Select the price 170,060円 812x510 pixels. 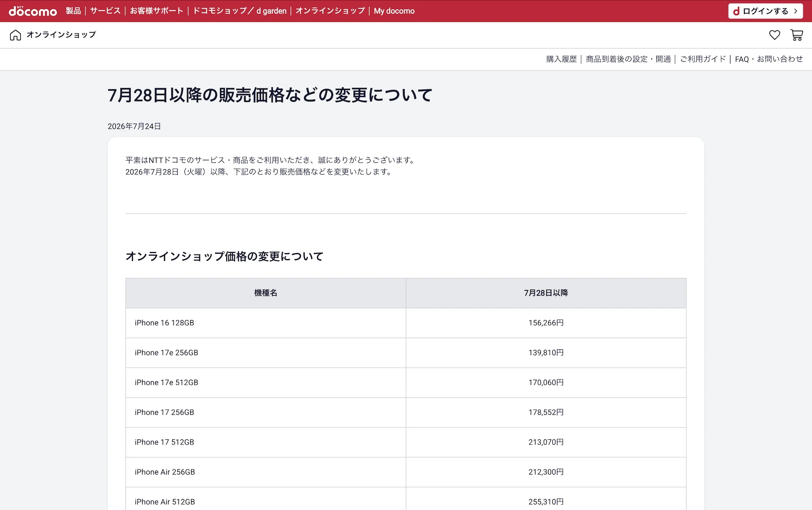[546, 383]
